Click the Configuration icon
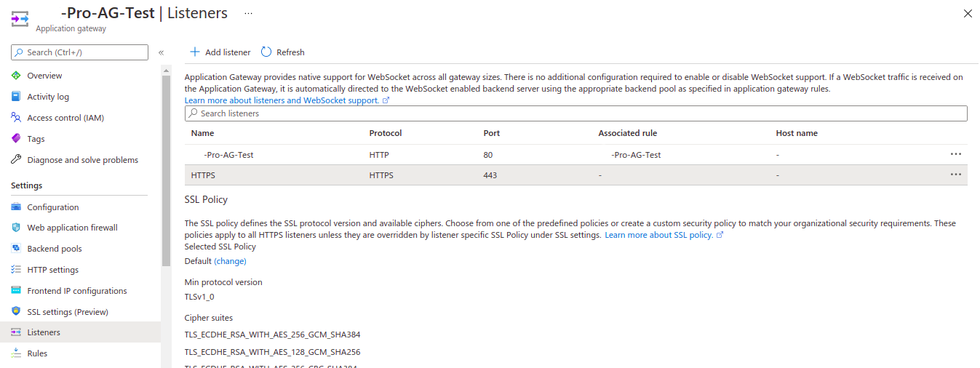Image resolution: width=980 pixels, height=368 pixels. click(16, 207)
